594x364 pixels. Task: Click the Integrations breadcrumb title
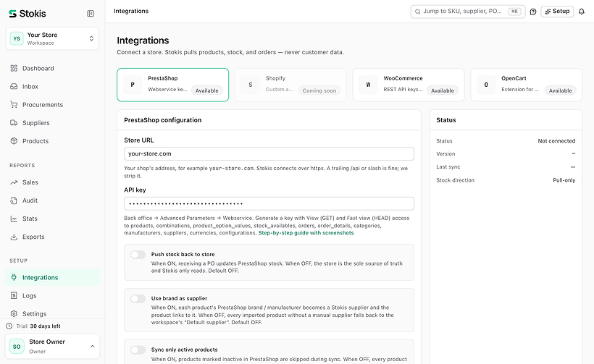pos(131,12)
